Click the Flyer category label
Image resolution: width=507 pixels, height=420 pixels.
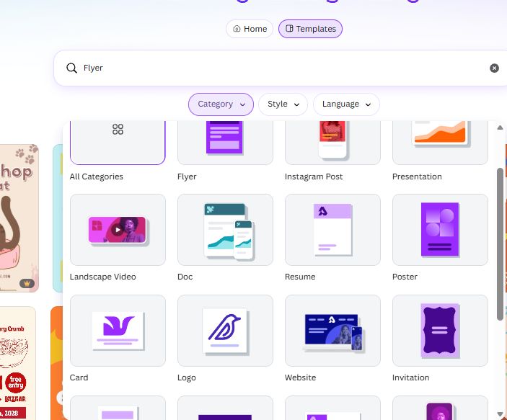pos(187,177)
